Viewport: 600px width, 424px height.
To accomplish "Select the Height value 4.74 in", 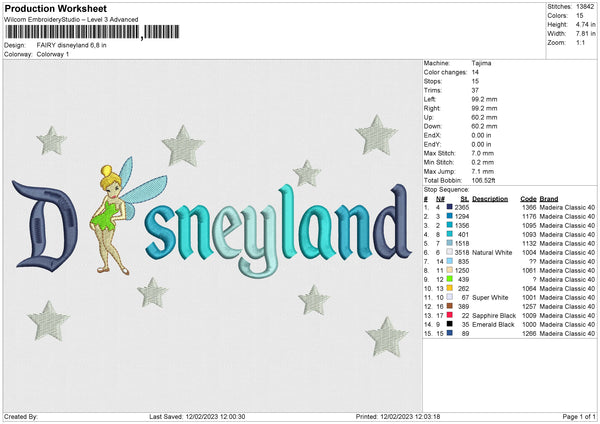I will click(x=585, y=24).
